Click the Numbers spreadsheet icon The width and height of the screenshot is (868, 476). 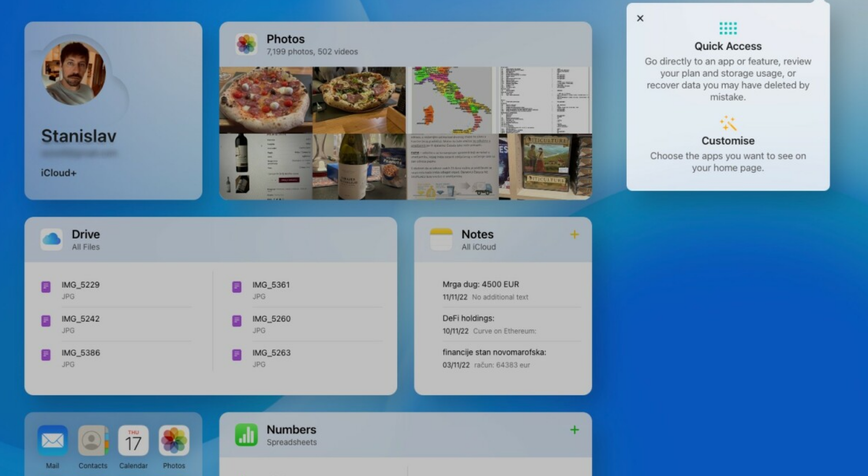pos(246,434)
